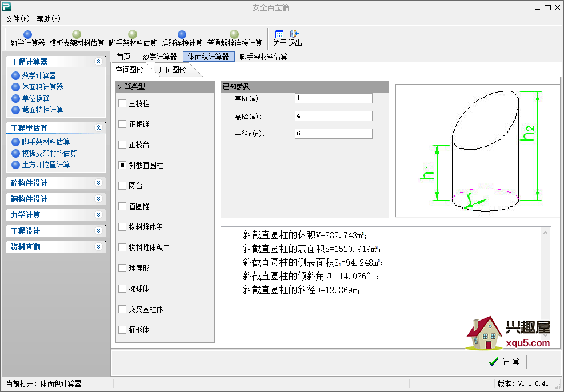Switch to the 数学计算器 tab
564x392 pixels.
click(159, 57)
